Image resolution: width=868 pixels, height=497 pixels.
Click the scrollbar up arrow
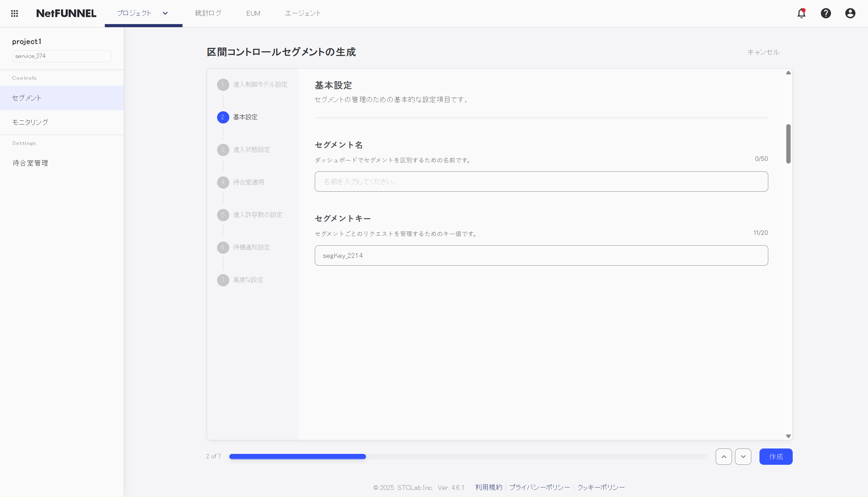[788, 72]
